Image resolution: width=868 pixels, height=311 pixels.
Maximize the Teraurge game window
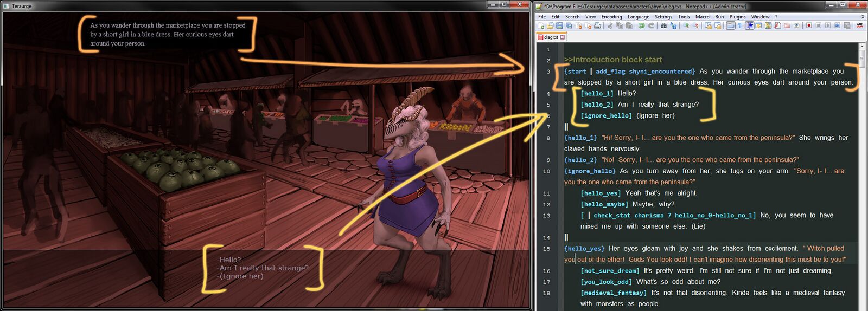[x=504, y=4]
